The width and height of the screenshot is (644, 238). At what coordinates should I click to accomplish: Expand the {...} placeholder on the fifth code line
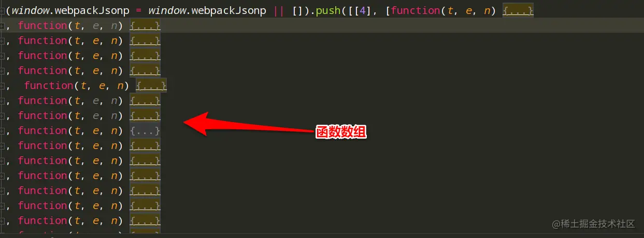tap(145, 70)
